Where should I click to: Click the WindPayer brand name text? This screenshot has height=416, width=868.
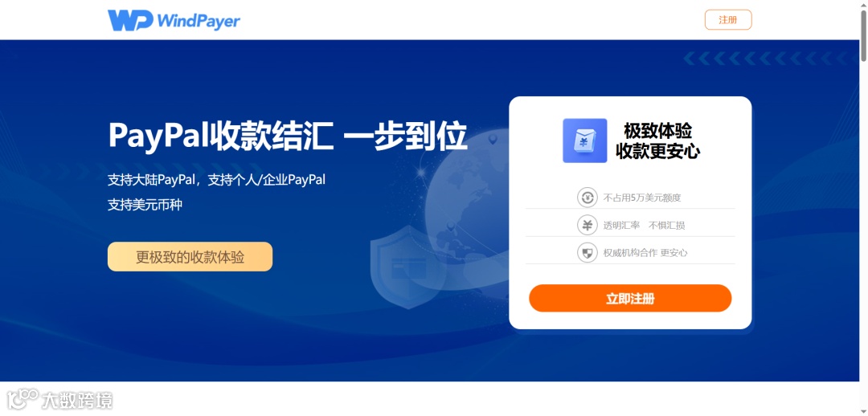click(x=199, y=21)
